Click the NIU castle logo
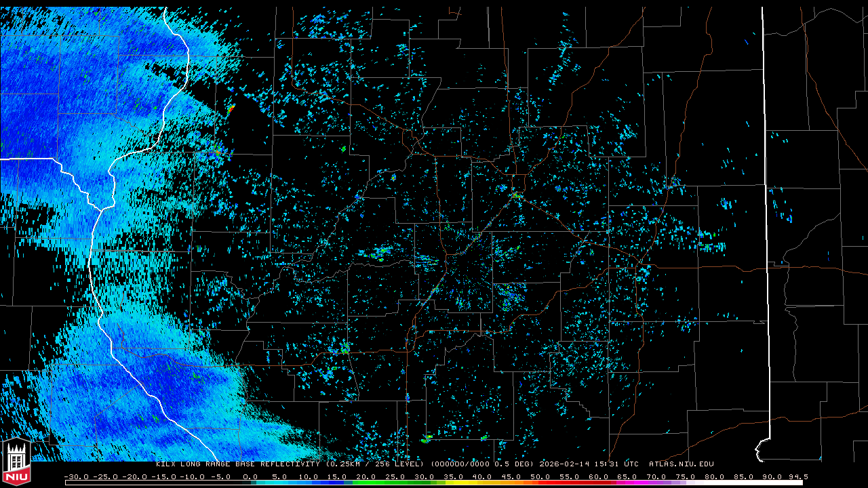This screenshot has width=868, height=488. coord(16,462)
